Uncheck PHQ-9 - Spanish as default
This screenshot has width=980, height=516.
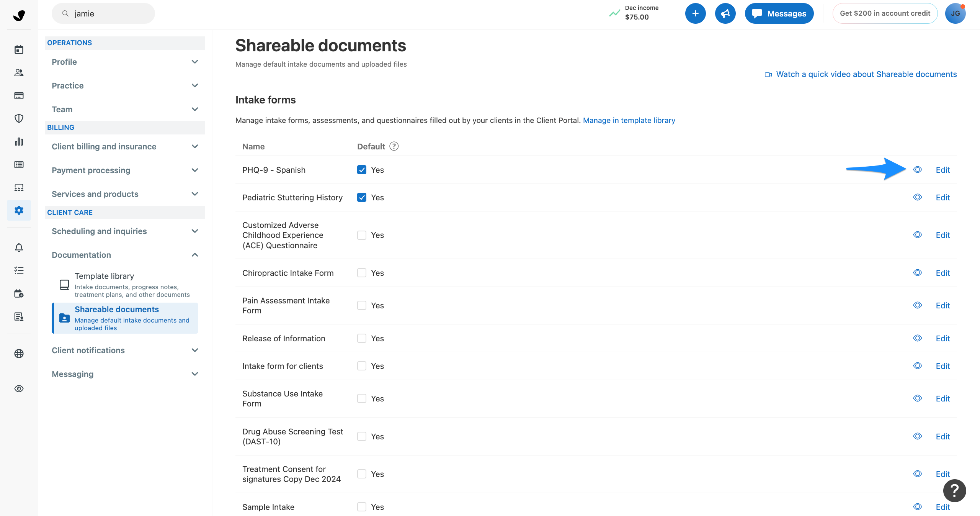(362, 170)
